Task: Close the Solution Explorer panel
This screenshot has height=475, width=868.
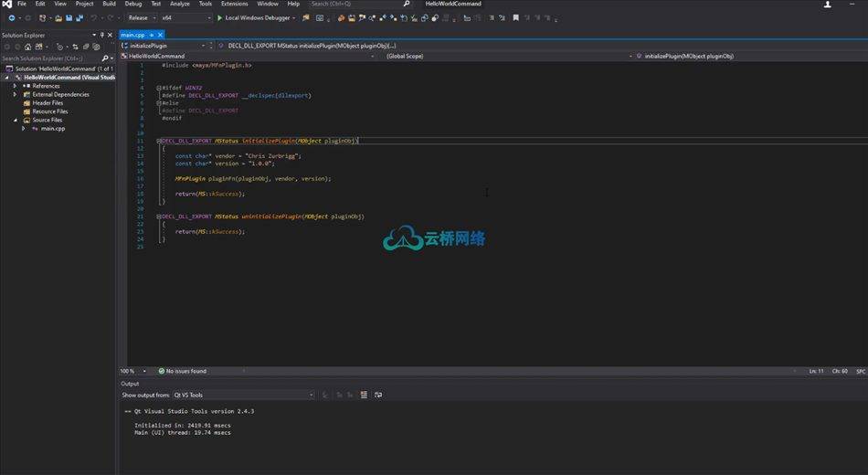Action: [110, 35]
